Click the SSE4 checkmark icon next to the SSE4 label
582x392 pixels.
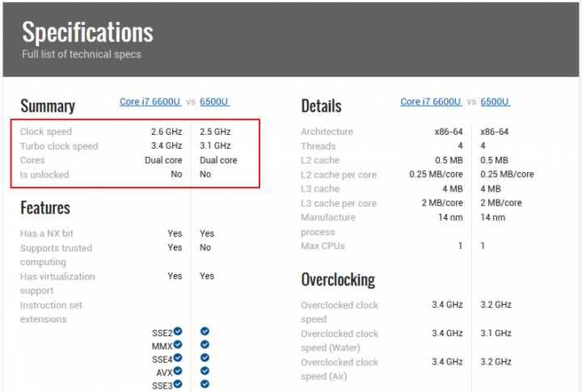[178, 357]
